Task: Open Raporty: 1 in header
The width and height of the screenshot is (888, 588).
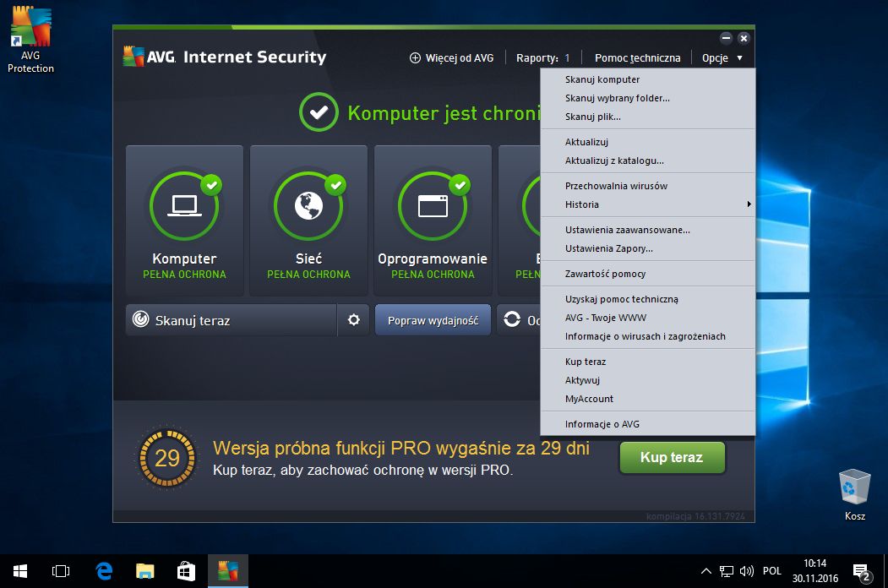Action: [542, 57]
